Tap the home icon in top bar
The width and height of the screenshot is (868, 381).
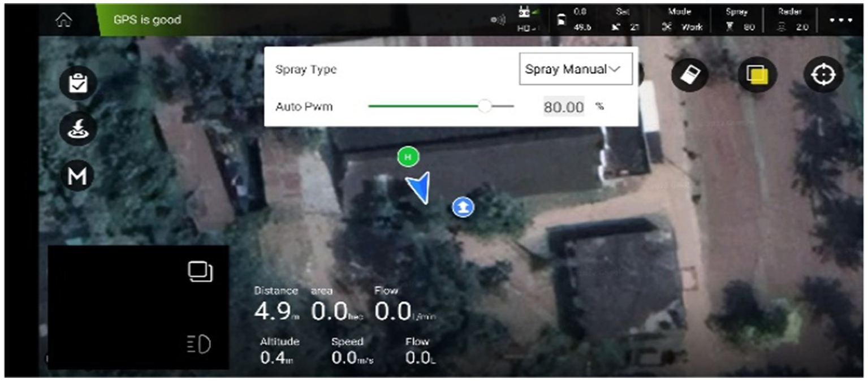coord(63,20)
